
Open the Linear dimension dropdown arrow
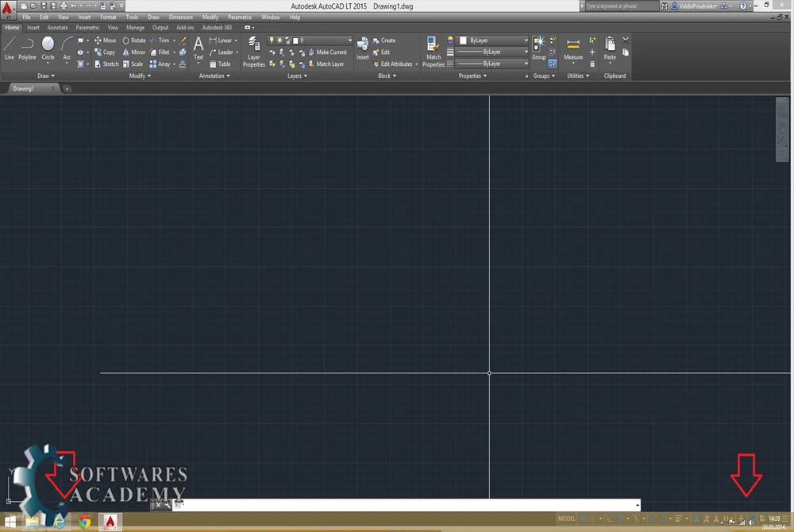[236, 40]
